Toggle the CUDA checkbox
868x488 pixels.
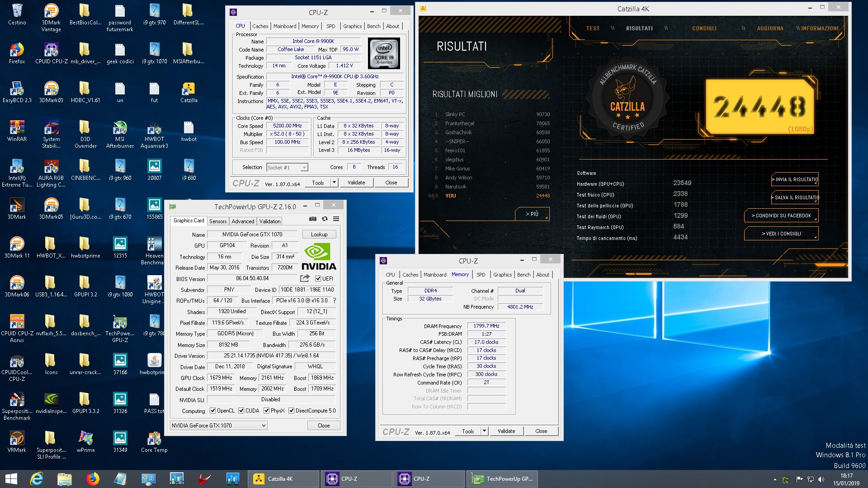pos(241,411)
